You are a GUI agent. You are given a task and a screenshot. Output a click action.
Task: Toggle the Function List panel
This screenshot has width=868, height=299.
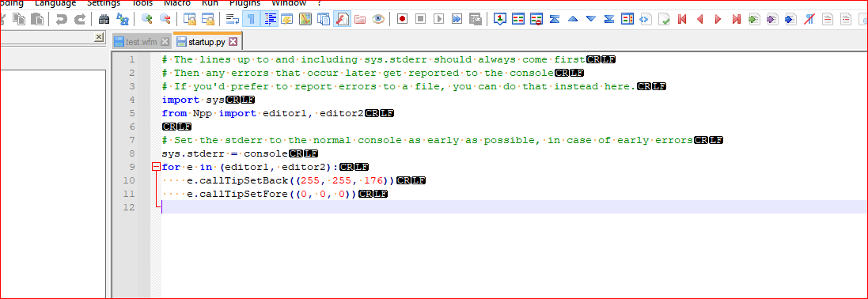point(342,19)
